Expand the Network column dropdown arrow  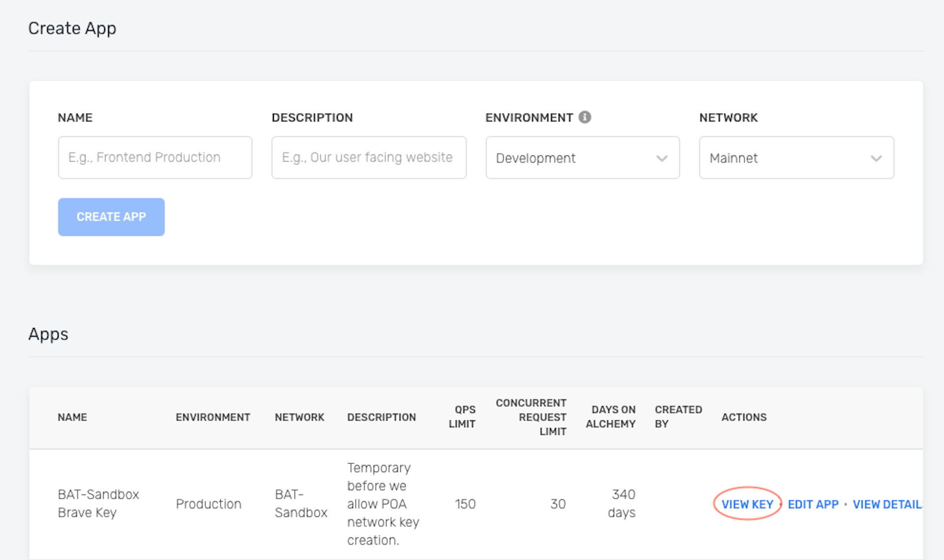point(875,158)
